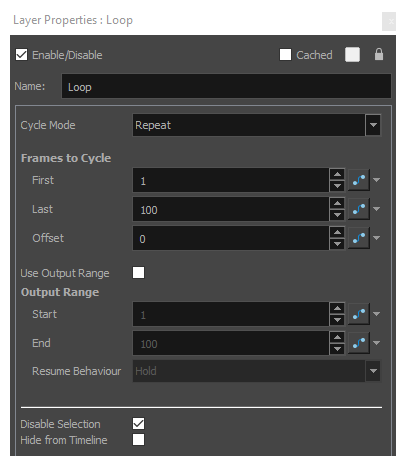Click the Offset value field

click(x=231, y=238)
